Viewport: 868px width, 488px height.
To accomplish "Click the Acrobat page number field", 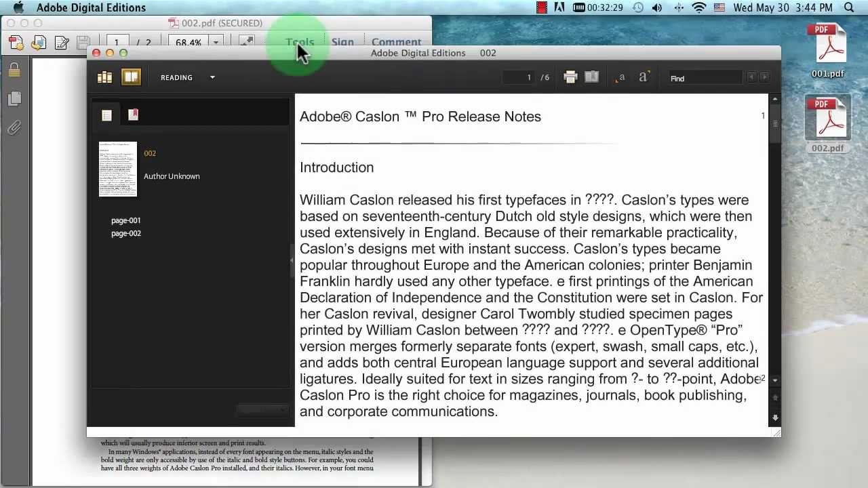I will [x=117, y=43].
